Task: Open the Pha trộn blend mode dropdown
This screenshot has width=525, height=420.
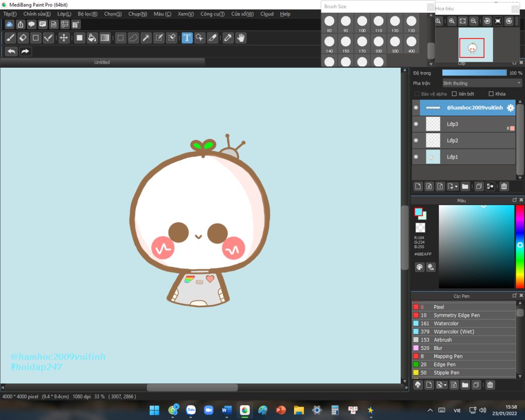Action: (x=482, y=83)
